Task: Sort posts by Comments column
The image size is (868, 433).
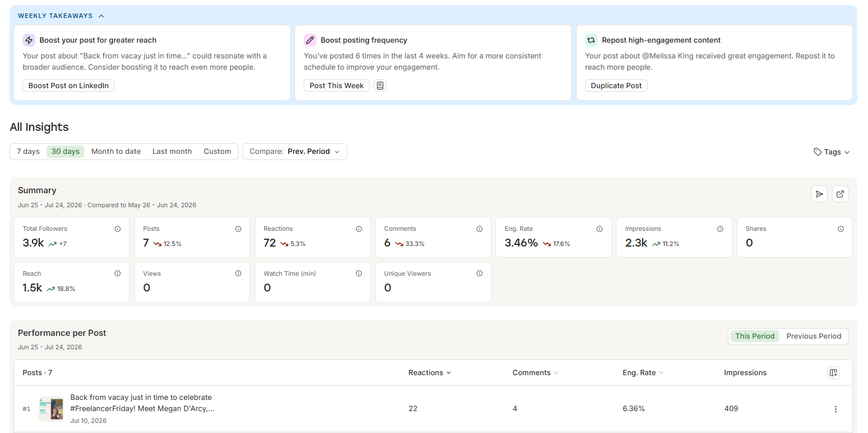Action: [x=535, y=373]
